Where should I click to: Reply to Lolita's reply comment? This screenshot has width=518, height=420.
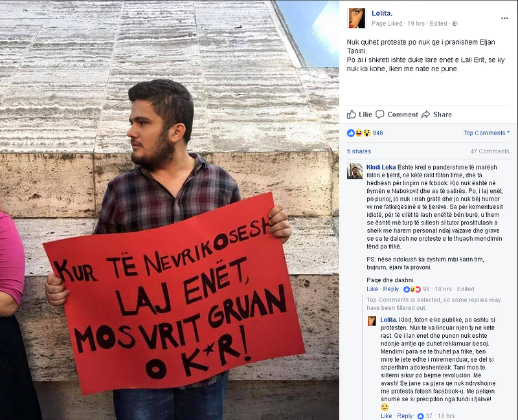point(405,415)
